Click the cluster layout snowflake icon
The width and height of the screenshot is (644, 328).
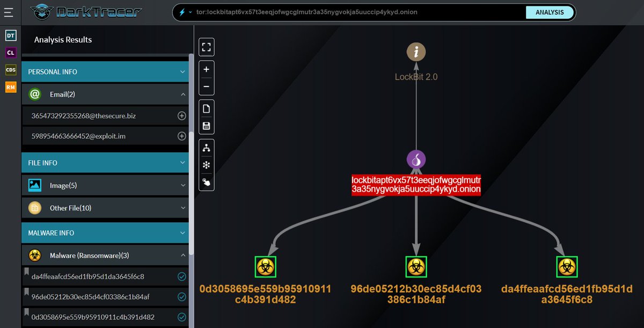tap(207, 165)
